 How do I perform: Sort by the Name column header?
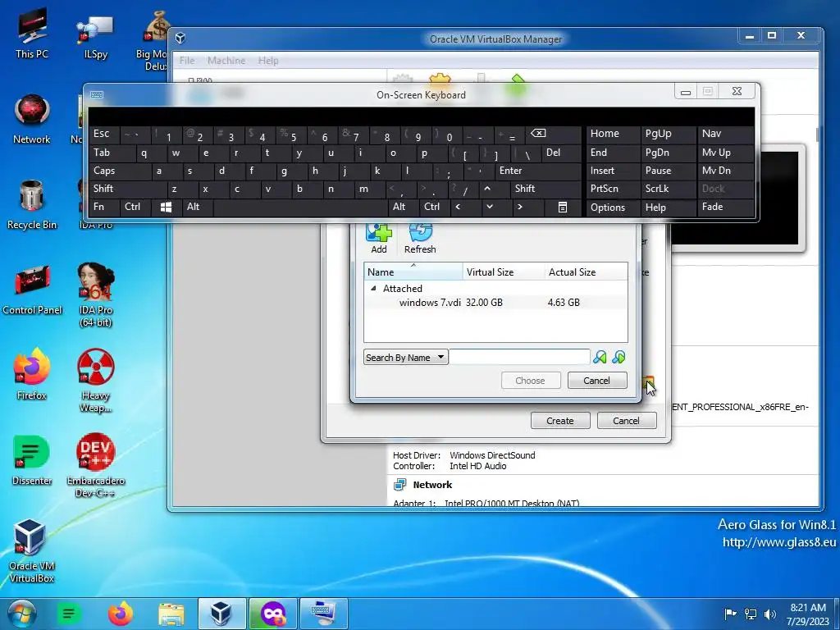pyautogui.click(x=413, y=272)
